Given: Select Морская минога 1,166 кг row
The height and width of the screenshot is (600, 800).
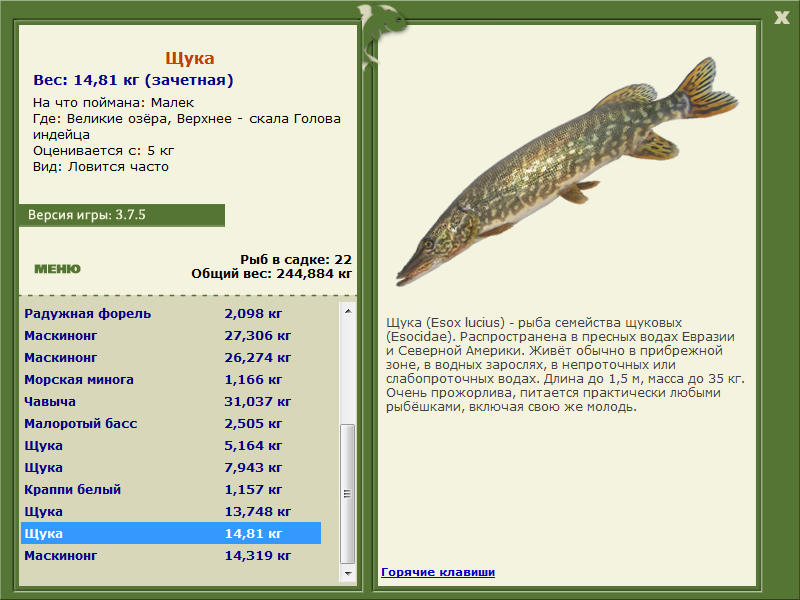Looking at the screenshot, I should [x=171, y=379].
